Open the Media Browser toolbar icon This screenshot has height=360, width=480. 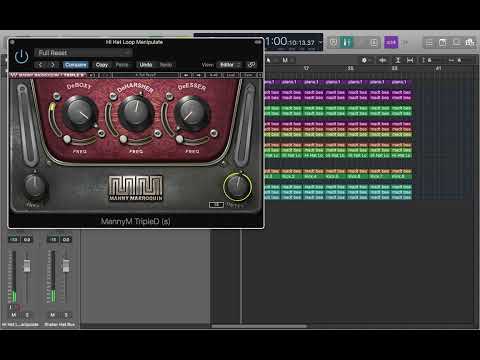[x=470, y=43]
